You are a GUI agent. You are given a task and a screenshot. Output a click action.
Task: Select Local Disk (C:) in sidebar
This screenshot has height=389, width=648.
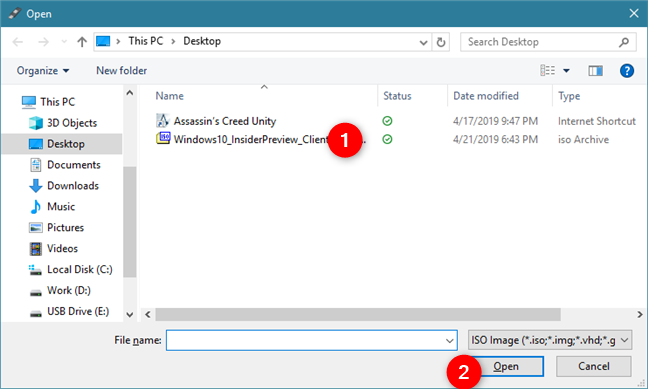[70, 270]
